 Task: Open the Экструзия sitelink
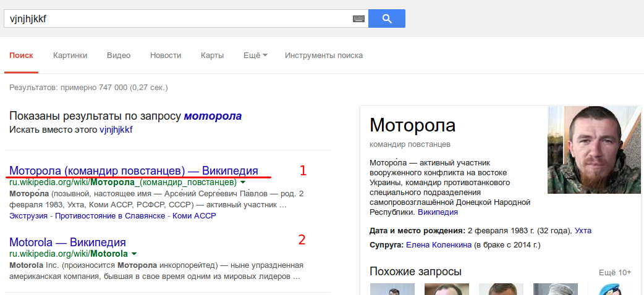click(x=28, y=215)
